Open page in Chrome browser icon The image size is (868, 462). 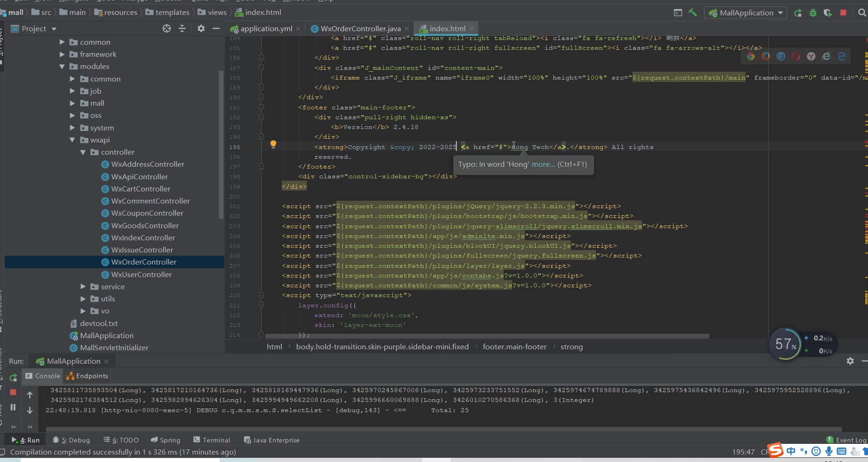[x=751, y=56]
